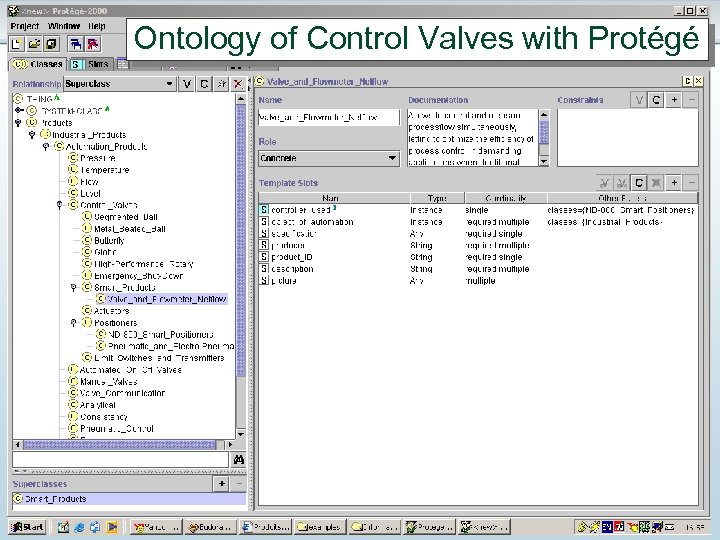Image resolution: width=720 pixels, height=540 pixels.
Task: Collapse the Industrial_Products tree node
Action: (32, 135)
